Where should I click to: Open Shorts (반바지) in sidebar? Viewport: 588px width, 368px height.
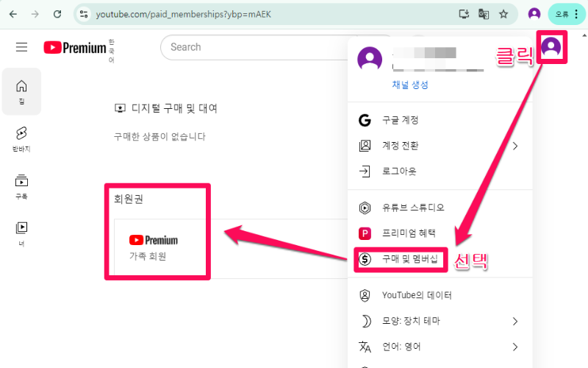click(x=21, y=139)
